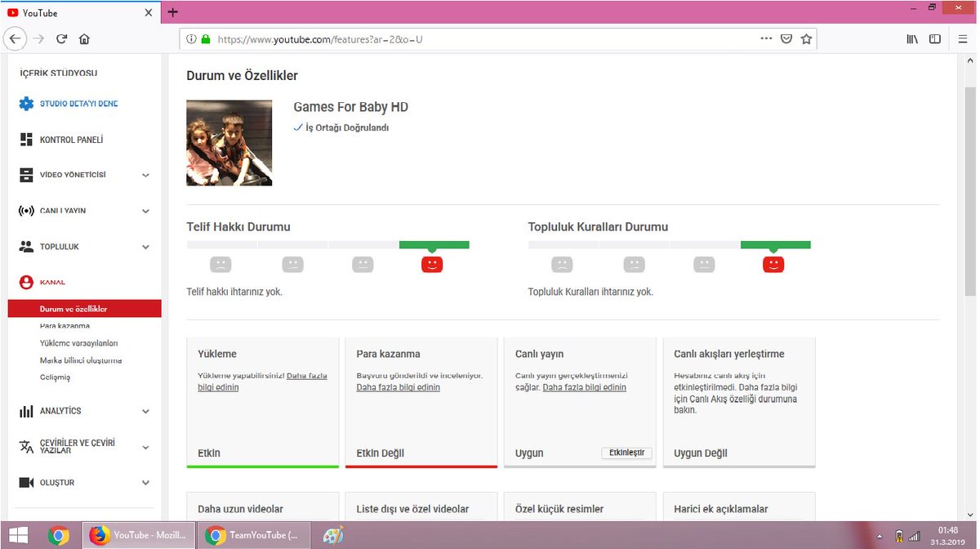This screenshot has width=980, height=549.
Task: Reload the page with refresh icon
Action: [61, 38]
